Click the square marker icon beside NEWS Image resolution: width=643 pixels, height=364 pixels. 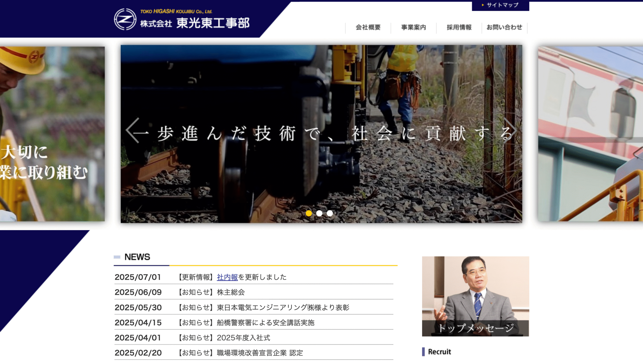(x=117, y=257)
